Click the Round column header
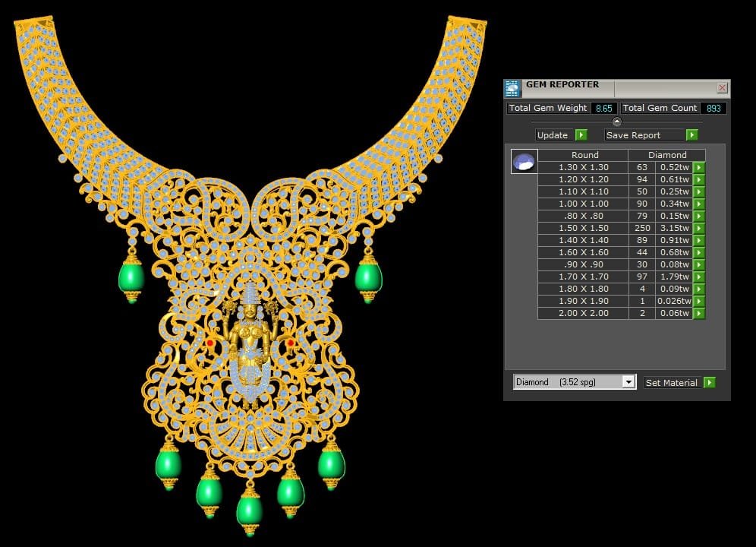 click(x=584, y=155)
